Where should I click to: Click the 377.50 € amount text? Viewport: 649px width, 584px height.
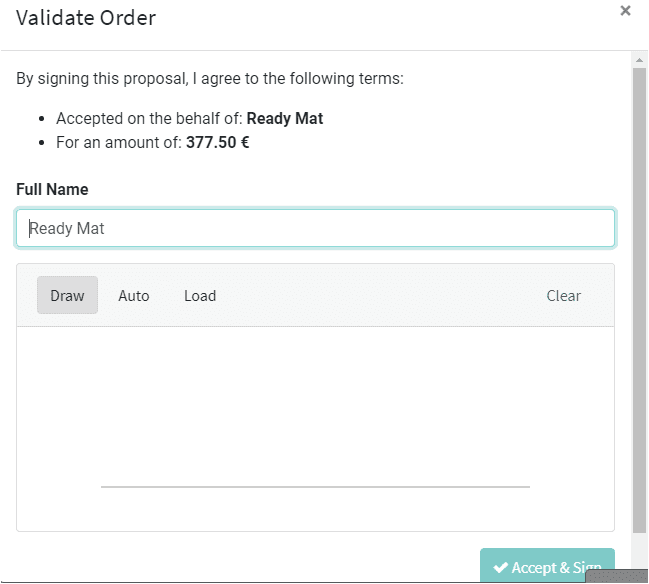(x=218, y=142)
